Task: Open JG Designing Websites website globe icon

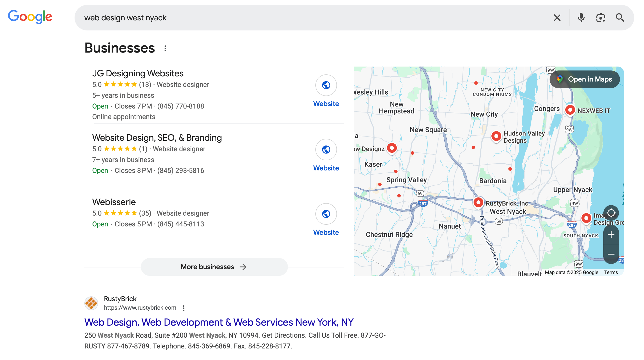Action: tap(326, 85)
